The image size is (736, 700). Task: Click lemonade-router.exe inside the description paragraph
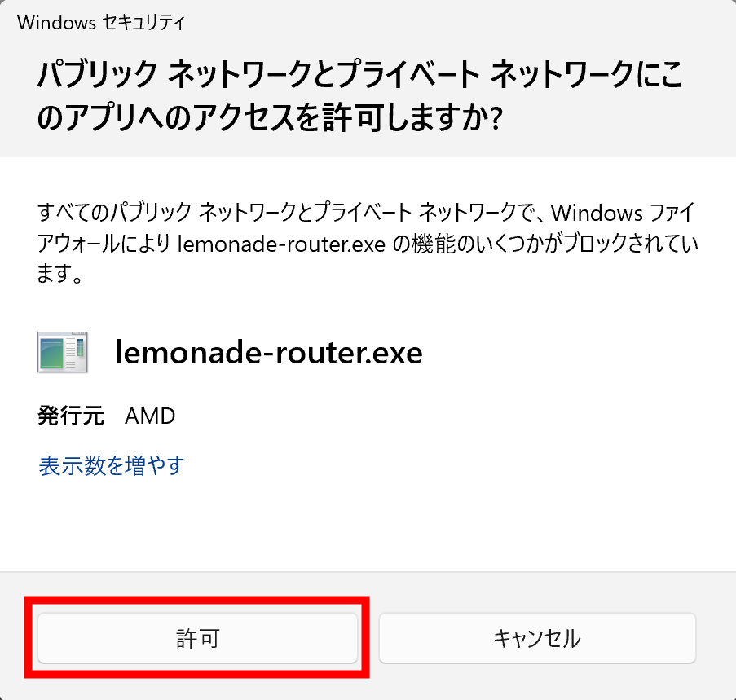coord(280,244)
